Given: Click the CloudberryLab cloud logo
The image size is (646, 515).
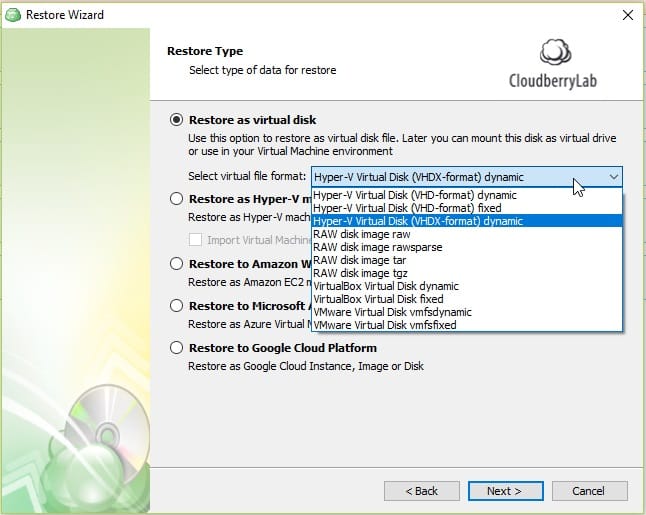Looking at the screenshot, I should click(555, 52).
